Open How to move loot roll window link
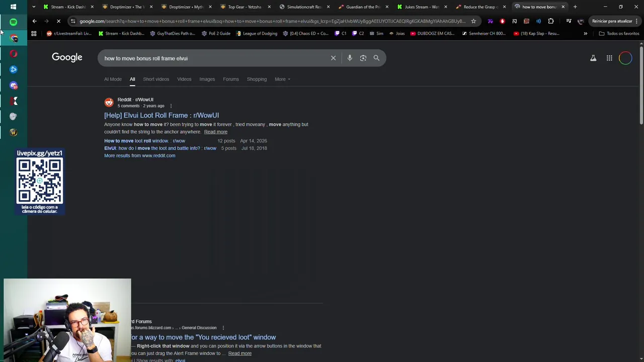644x362 pixels. [144, 141]
